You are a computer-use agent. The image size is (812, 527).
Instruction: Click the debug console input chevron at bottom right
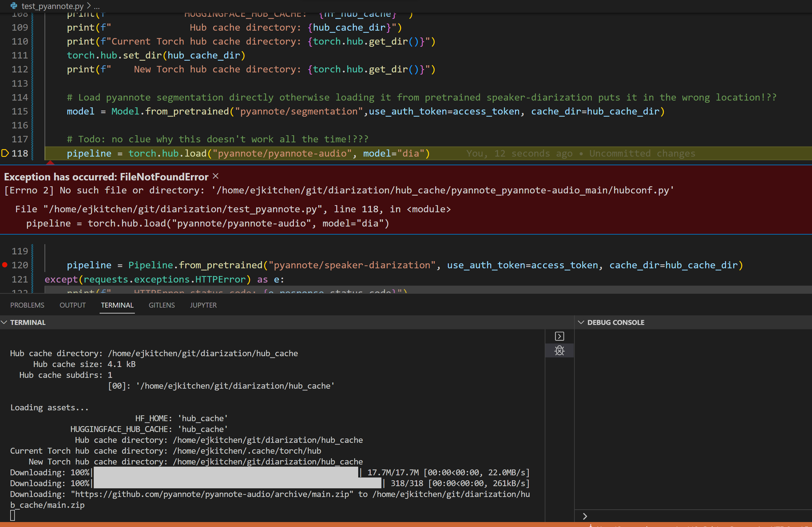585,516
